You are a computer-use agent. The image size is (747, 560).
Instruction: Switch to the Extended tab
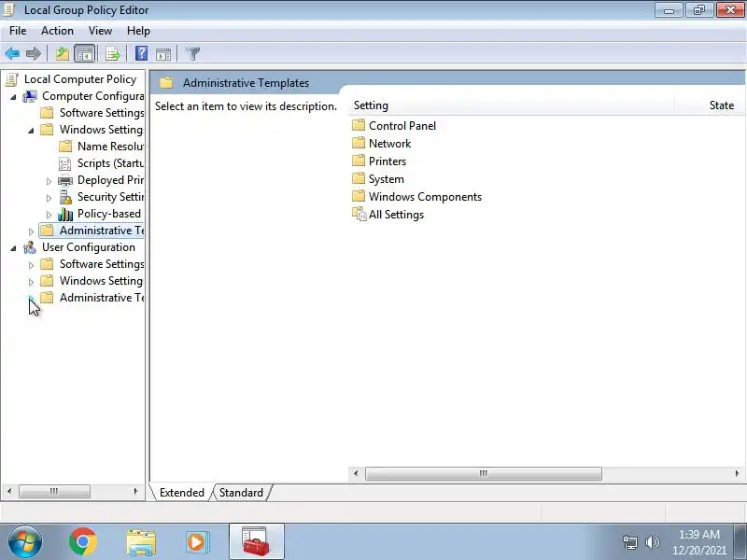coord(181,493)
